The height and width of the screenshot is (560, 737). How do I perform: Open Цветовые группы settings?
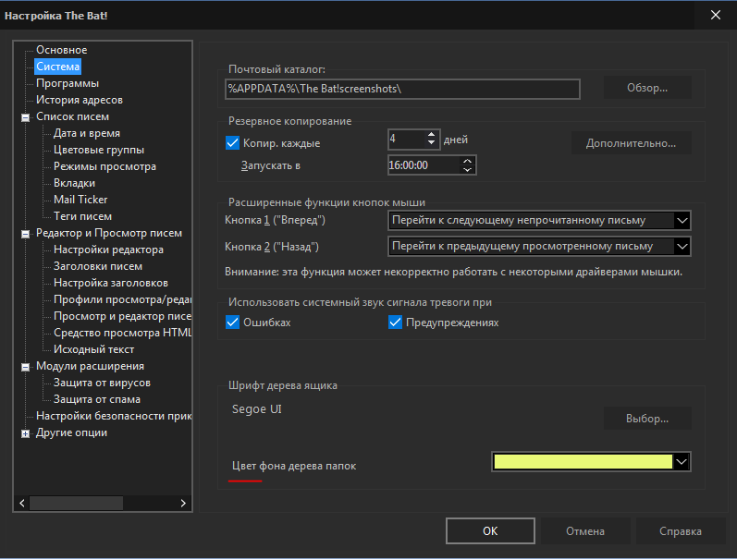click(x=99, y=150)
